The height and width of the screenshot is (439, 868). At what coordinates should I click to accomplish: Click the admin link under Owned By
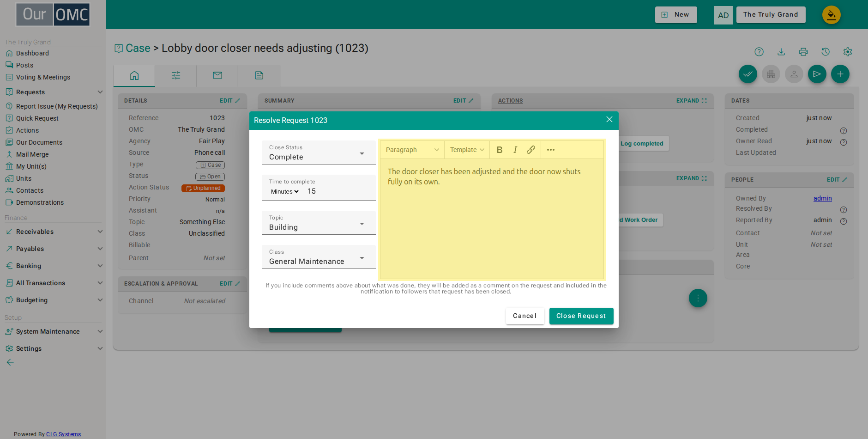[x=822, y=198]
